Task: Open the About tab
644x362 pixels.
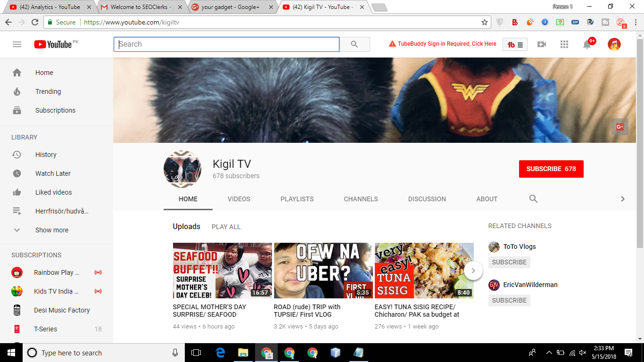Action: click(x=487, y=199)
